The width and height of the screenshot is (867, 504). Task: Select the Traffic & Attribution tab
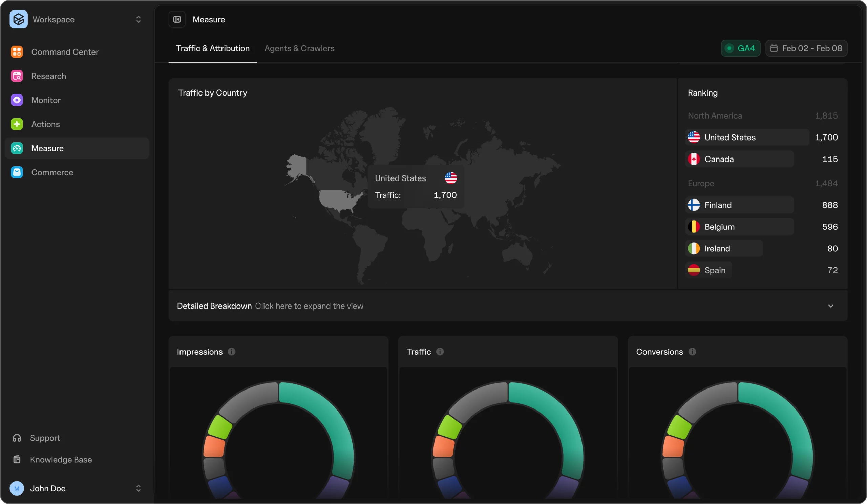[213, 48]
